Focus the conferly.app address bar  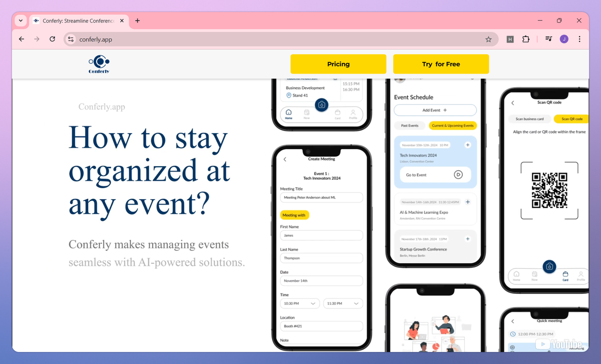[281, 39]
